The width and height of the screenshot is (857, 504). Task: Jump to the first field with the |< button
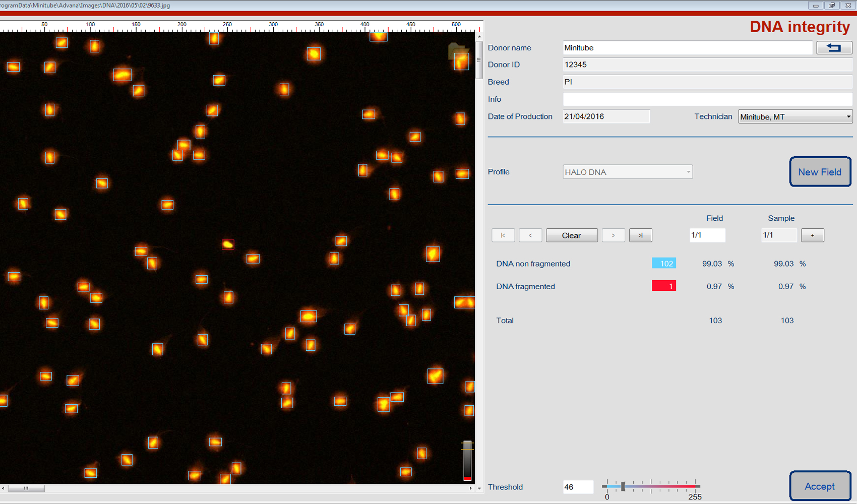click(503, 235)
